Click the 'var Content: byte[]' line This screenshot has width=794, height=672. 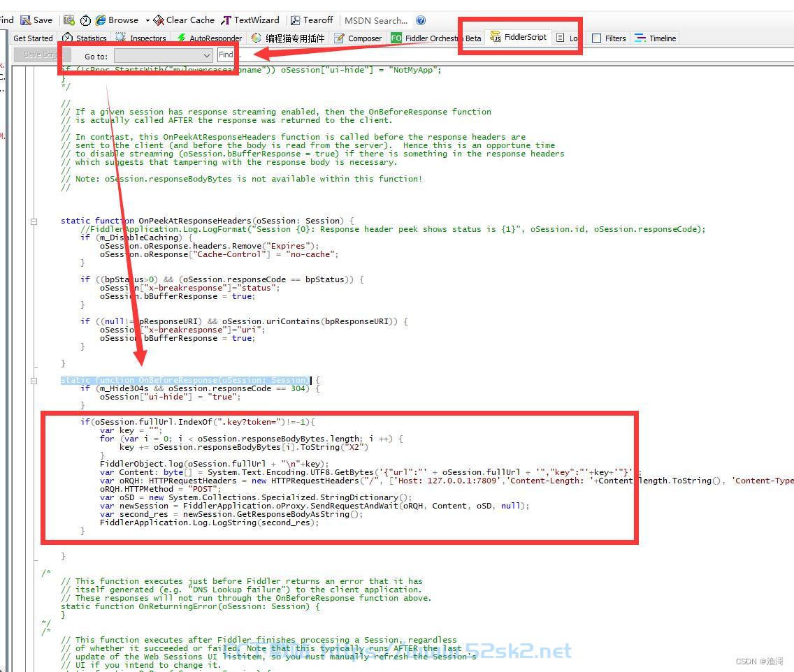pos(370,472)
